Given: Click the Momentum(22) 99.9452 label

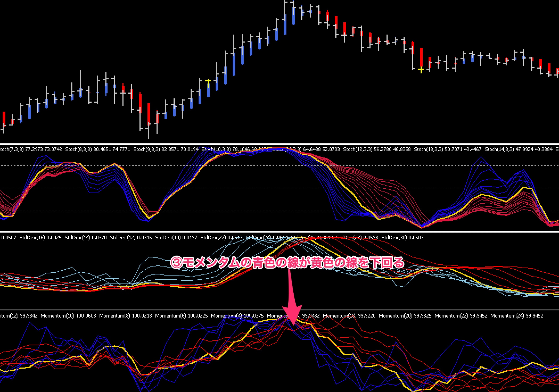Looking at the screenshot, I should tap(461, 316).
